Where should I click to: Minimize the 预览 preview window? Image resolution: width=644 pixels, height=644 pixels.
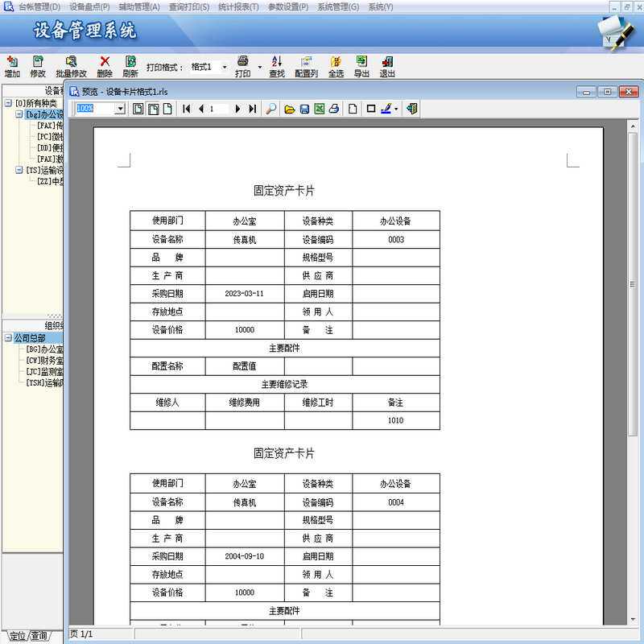[x=586, y=92]
